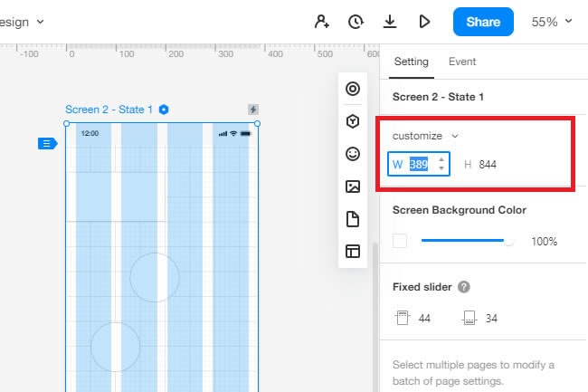The image size is (588, 392).
Task: Click the canvas vertical scrollbar
Action: pyautogui.click(x=375, y=317)
